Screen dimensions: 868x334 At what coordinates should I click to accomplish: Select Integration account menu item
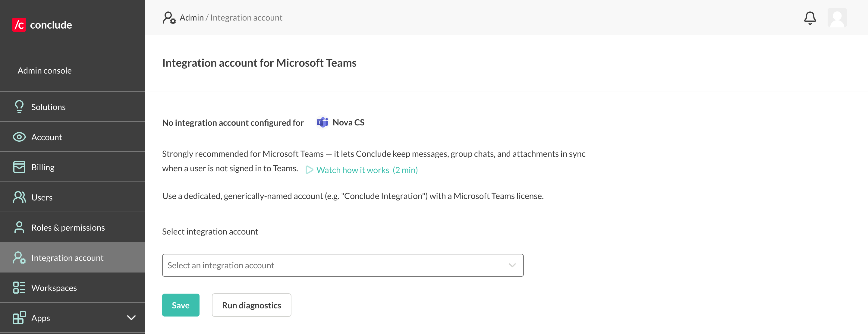[72, 257]
